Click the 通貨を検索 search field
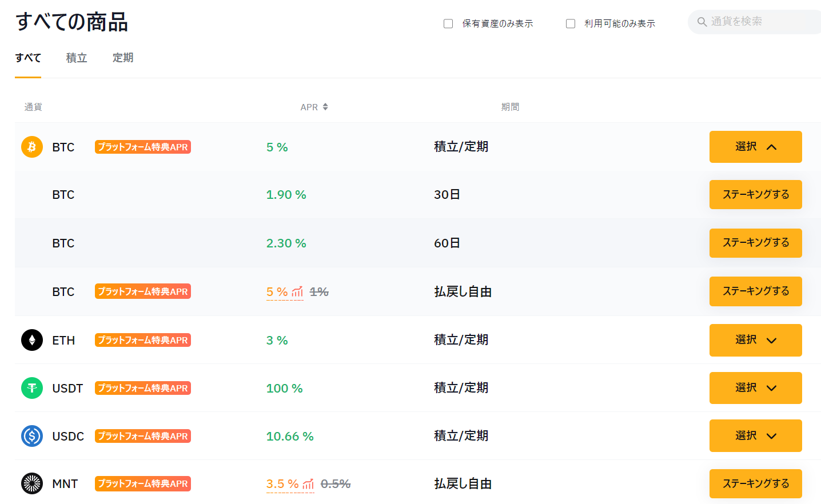 (755, 22)
